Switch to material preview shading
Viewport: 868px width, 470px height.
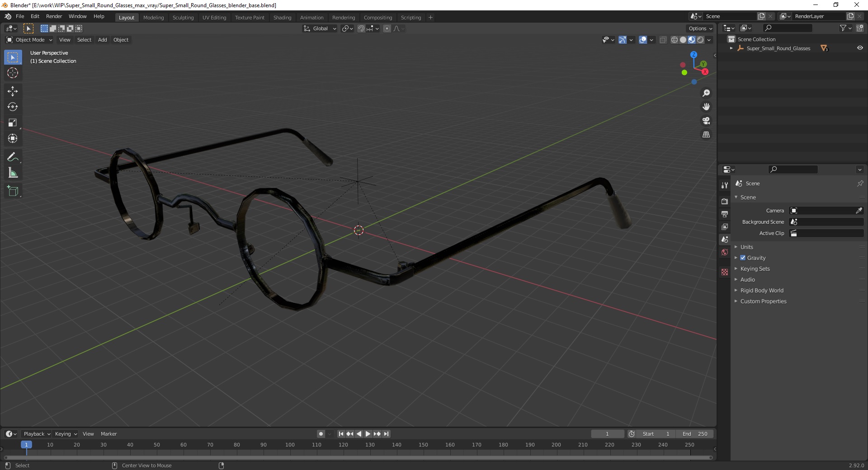click(692, 40)
